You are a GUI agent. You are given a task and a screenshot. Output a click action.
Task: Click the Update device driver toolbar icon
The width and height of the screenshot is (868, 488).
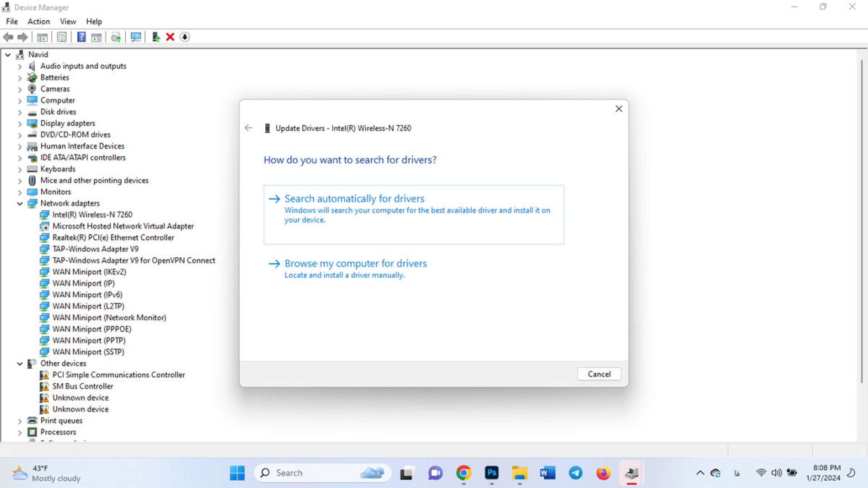156,37
